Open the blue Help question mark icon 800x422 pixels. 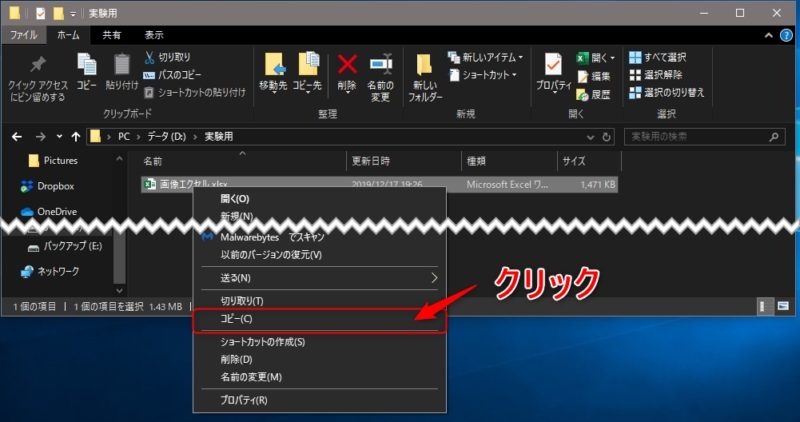(786, 35)
